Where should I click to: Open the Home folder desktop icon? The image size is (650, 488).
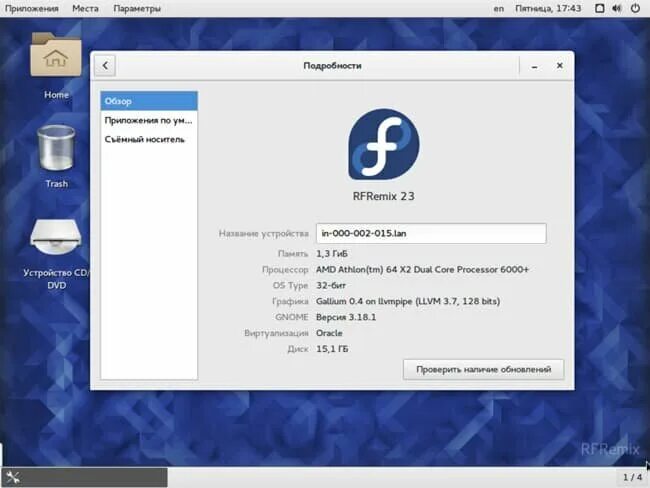click(x=56, y=55)
